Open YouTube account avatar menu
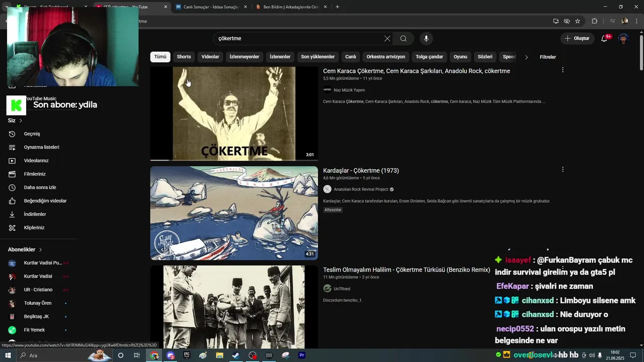 pyautogui.click(x=623, y=39)
